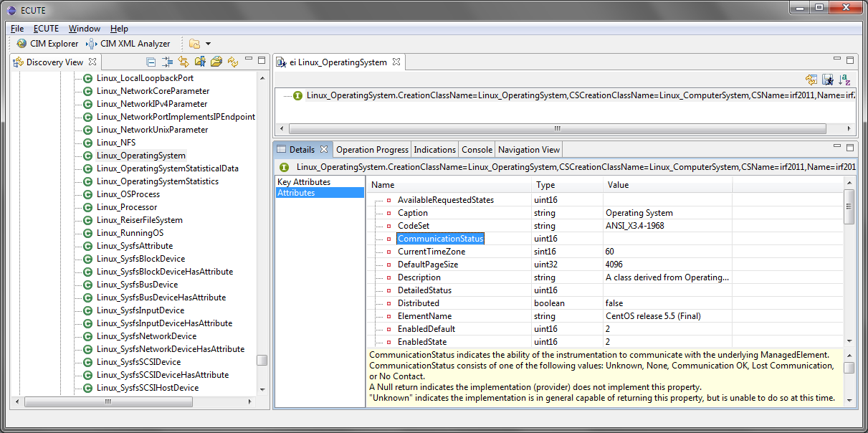Minimize the ei Linux_OperatingSystem editor panel
The image size is (868, 433).
[x=838, y=60]
